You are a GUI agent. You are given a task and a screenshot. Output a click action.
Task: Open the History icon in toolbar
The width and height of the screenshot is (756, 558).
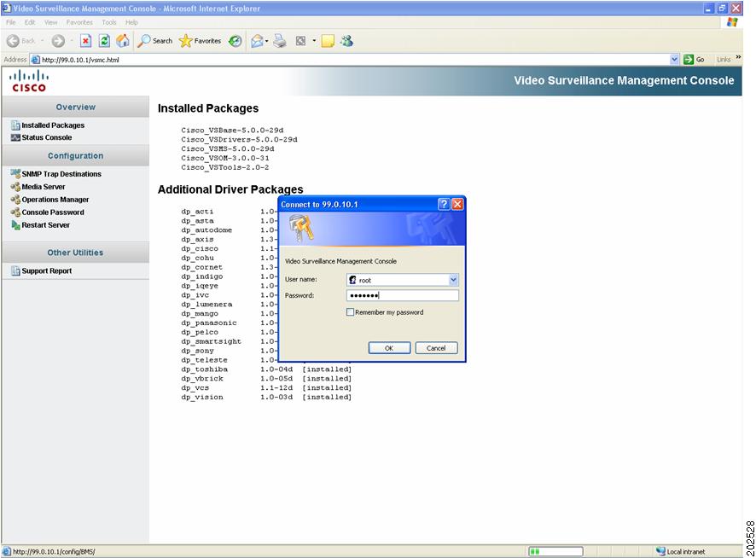tap(236, 41)
